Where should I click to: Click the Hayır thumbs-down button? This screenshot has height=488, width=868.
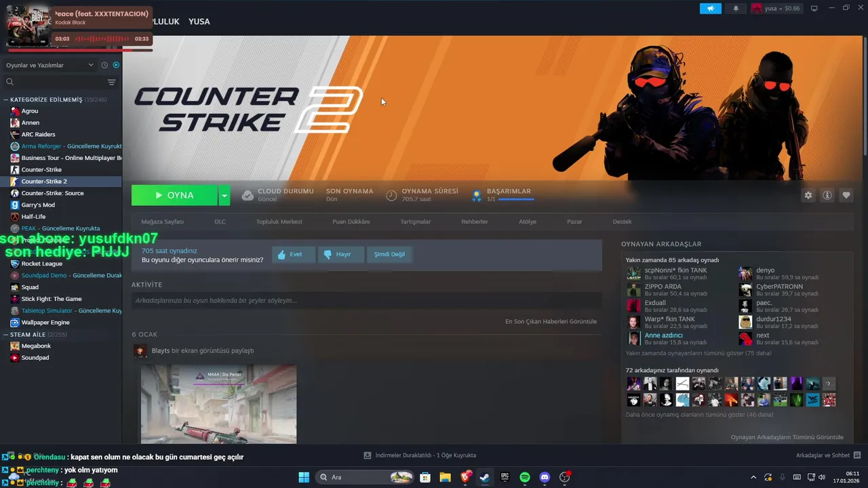coord(340,254)
